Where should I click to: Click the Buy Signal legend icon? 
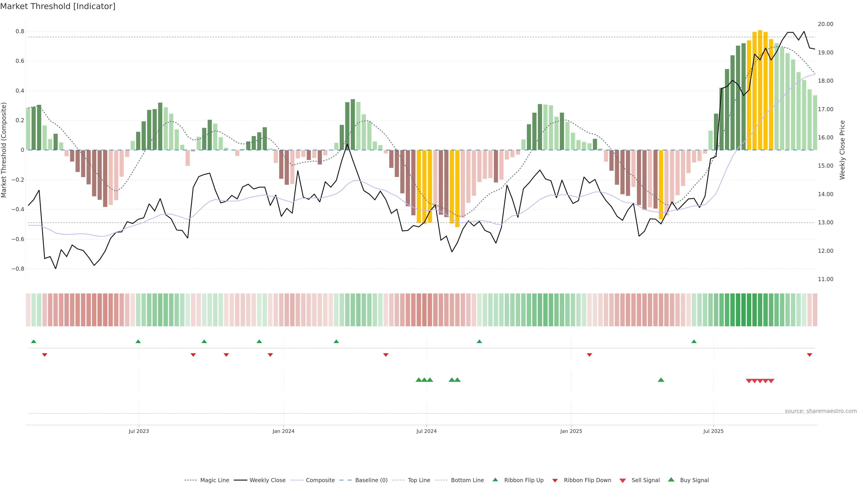click(671, 480)
